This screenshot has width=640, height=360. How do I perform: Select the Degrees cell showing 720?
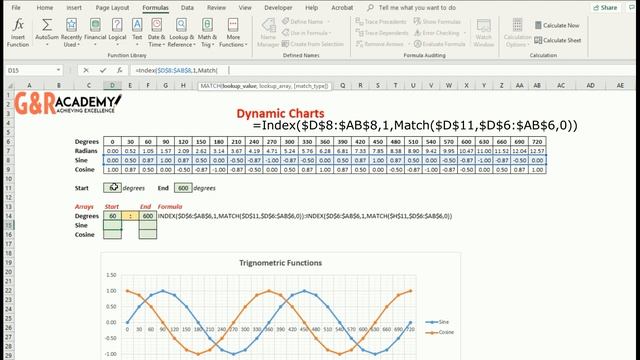click(x=537, y=142)
